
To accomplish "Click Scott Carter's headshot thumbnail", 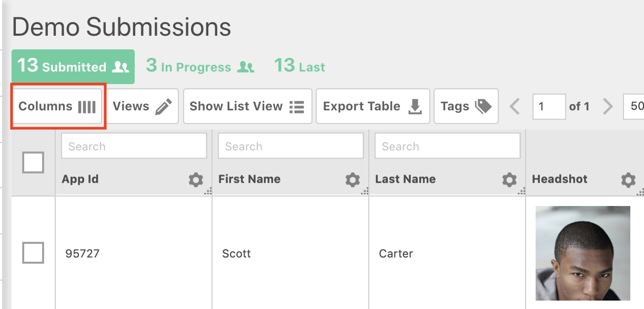I will pos(582,253).
